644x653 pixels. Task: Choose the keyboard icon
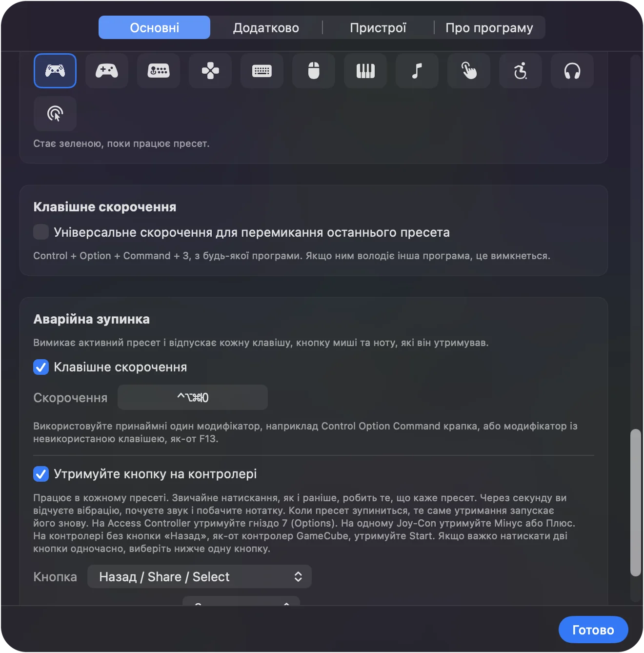coord(262,71)
